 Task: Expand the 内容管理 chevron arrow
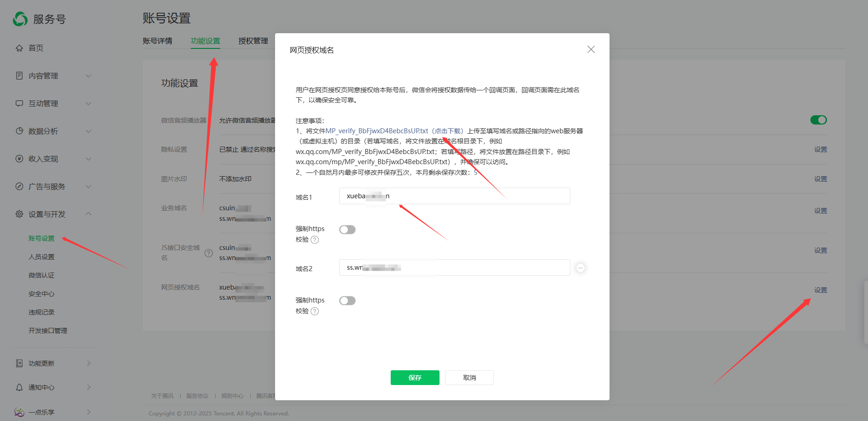coord(88,76)
